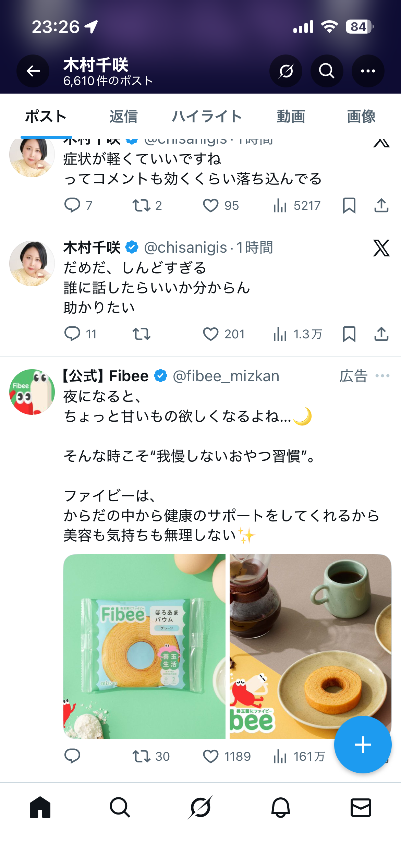Viewport: 401px width, 868px height.
Task: Open the Fibee baumkuchen package image
Action: [144, 647]
